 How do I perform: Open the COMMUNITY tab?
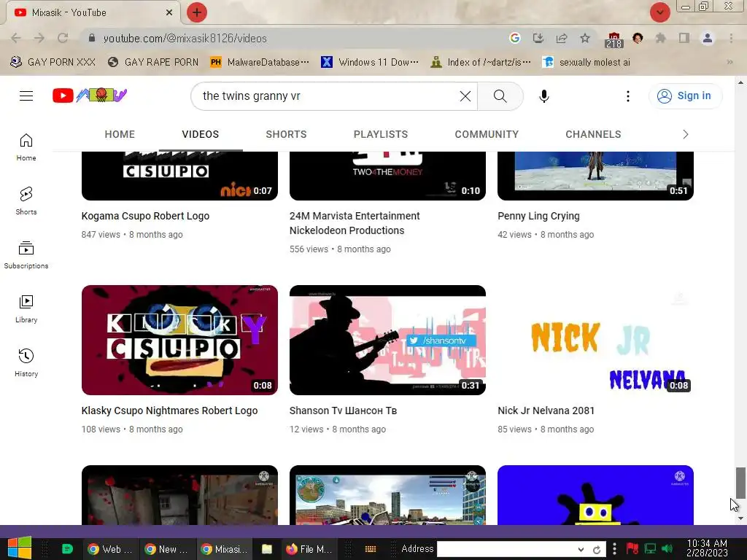[487, 134]
